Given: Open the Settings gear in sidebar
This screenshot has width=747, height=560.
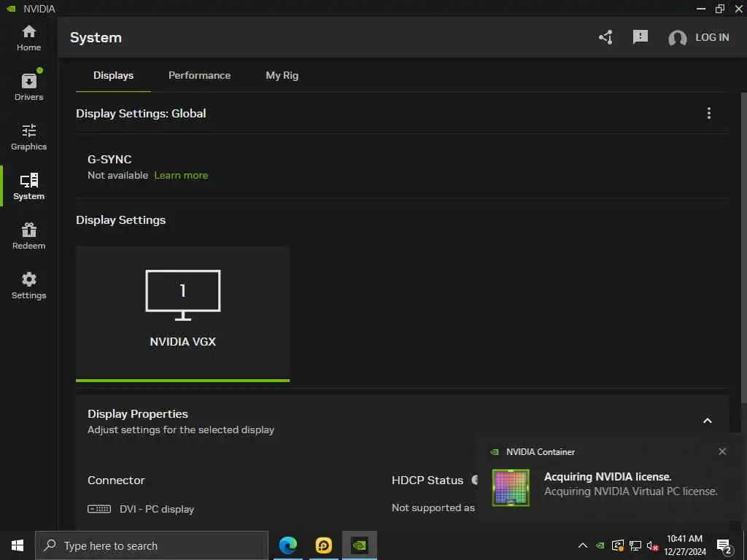Looking at the screenshot, I should (x=28, y=286).
